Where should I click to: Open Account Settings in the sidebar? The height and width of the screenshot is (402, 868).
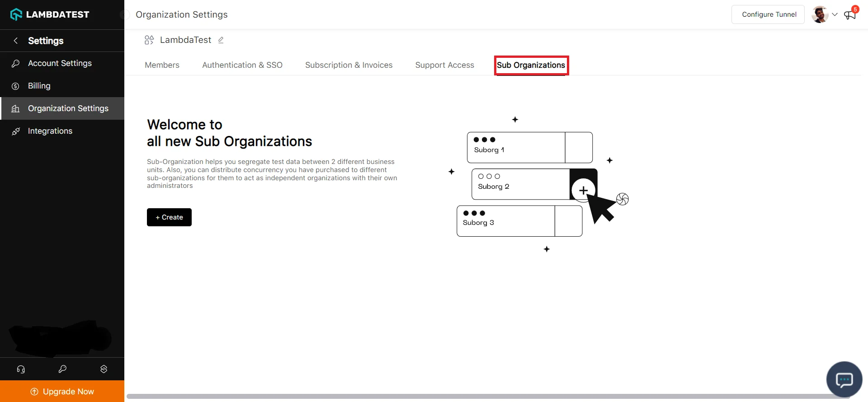point(60,63)
